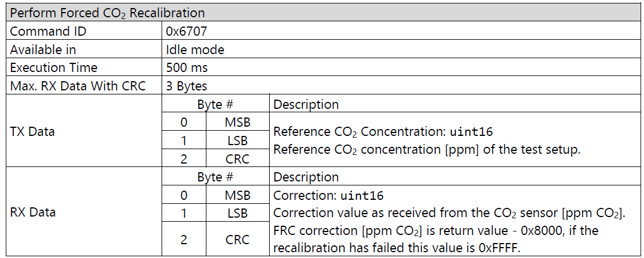Click the Reference CO2 Concentration uint16 text
The width and height of the screenshot is (644, 258).
383,132
